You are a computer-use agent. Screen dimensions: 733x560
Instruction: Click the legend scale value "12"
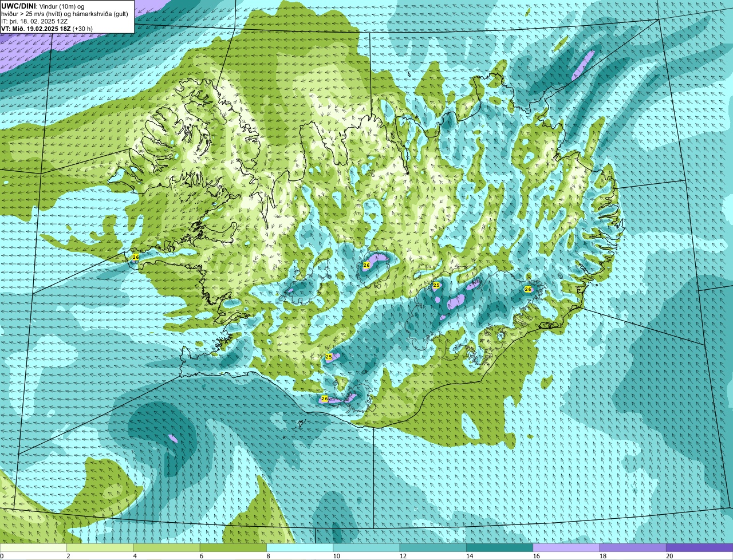click(403, 556)
